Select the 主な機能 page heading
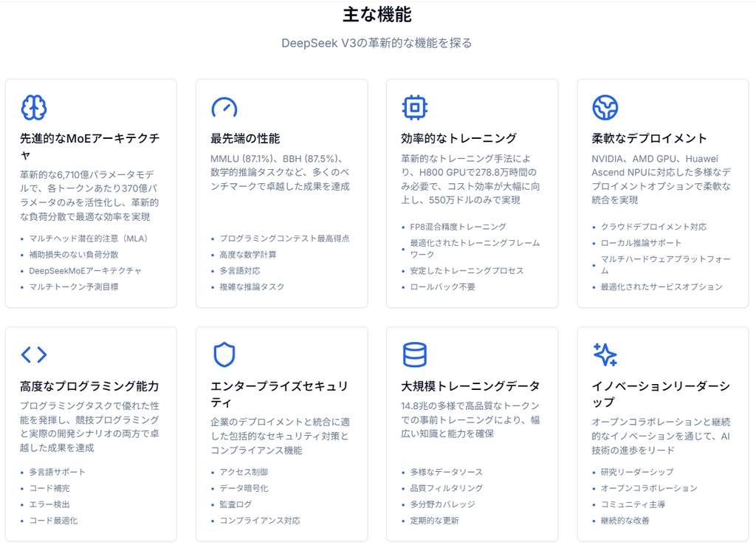The width and height of the screenshot is (756, 548). (377, 15)
